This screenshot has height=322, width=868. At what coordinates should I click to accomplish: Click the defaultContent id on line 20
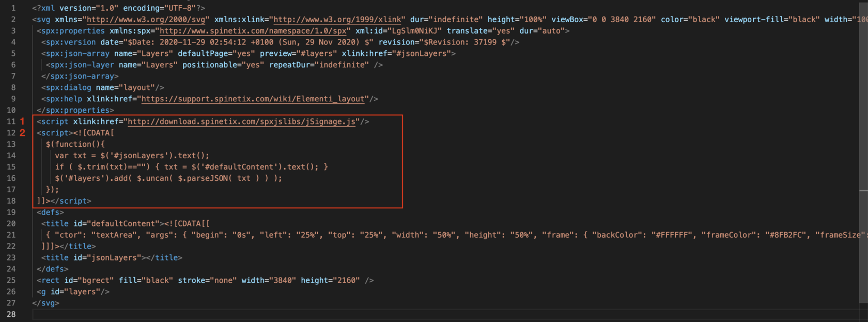tap(123, 224)
